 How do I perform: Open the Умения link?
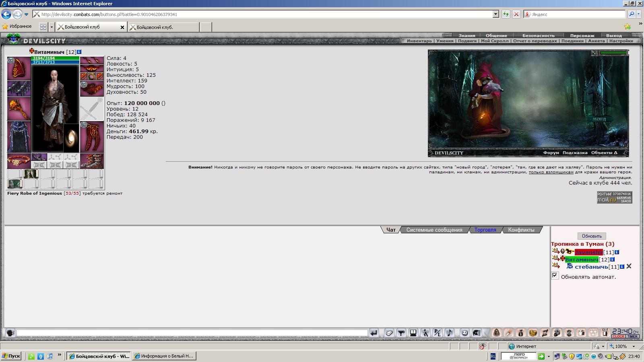pos(445,41)
